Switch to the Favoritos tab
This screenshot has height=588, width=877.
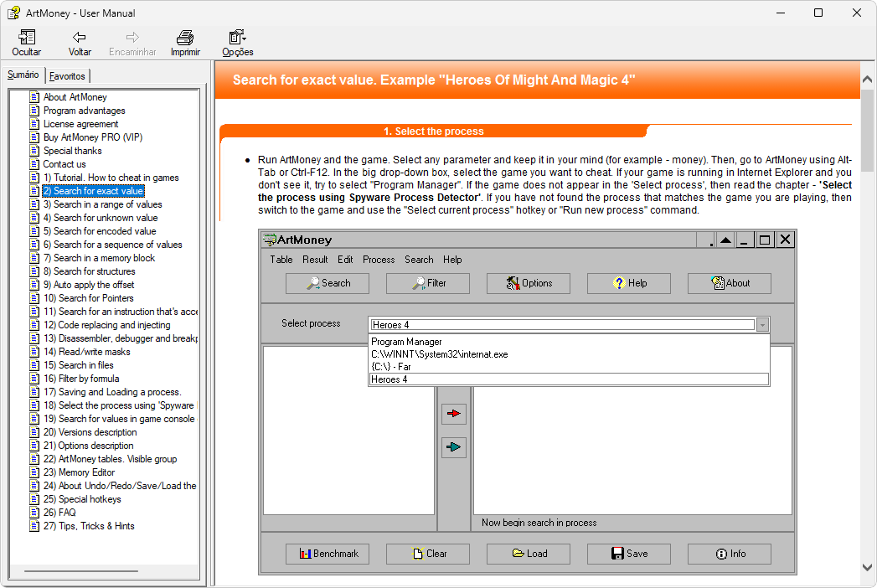pos(67,76)
